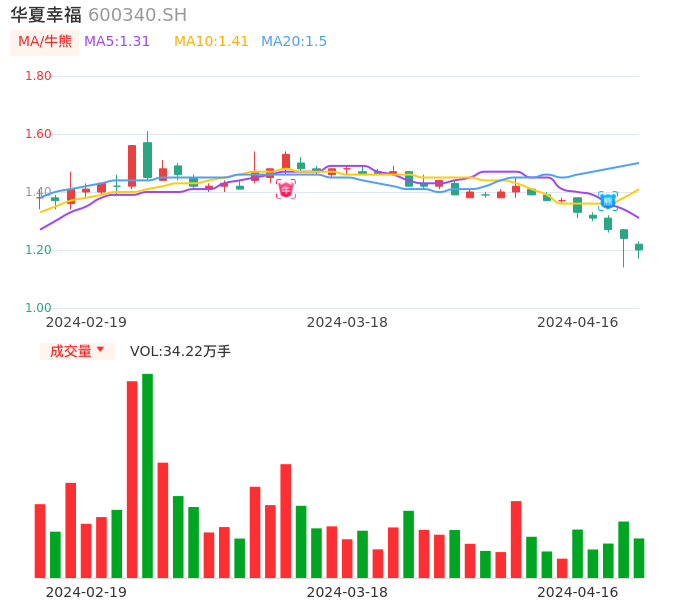Click the tallest red volume bar
Image resolution: width=686 pixels, height=606 pixels.
pos(132,479)
